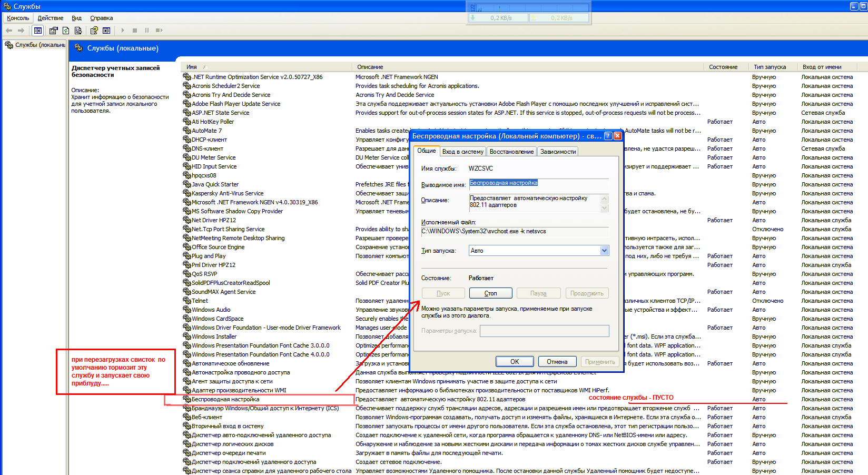The width and height of the screenshot is (868, 475).
Task: Click the icon beside Диспетчер очереди печати
Action: click(x=187, y=453)
